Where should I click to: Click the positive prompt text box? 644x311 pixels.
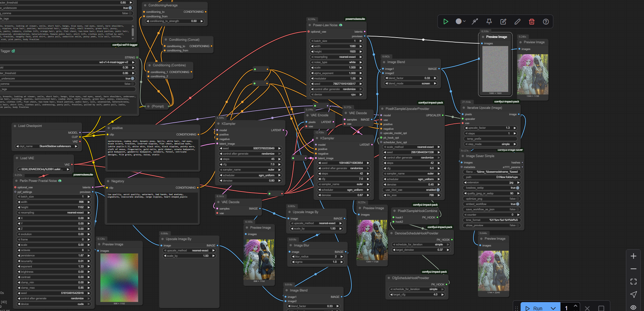coord(152,154)
